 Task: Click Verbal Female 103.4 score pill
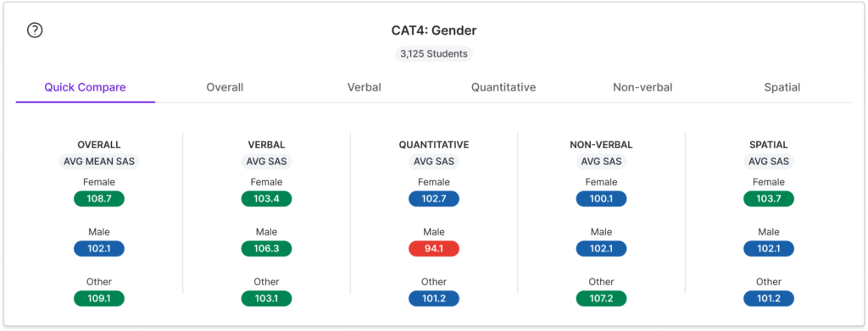coord(266,199)
